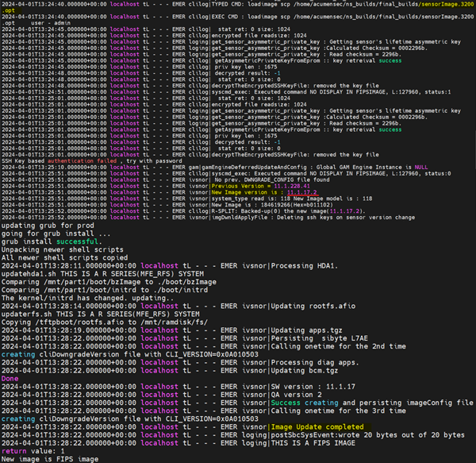
Task: Click the 'user - admin' text
Action: coord(51,23)
